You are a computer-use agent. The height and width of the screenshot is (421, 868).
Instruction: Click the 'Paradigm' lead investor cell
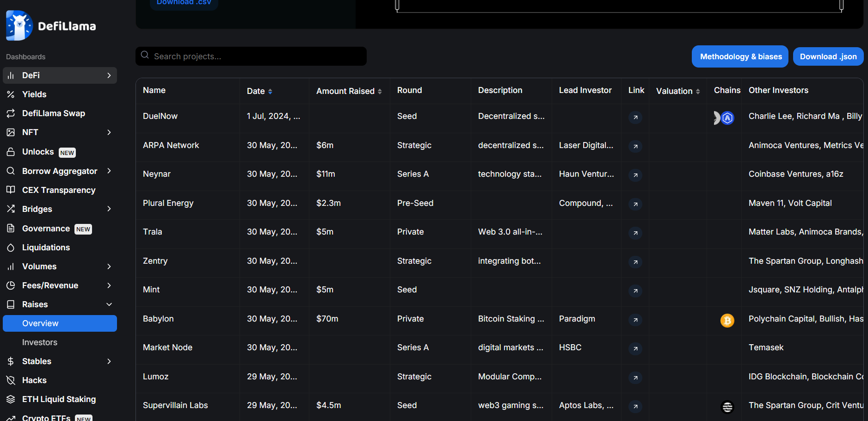pyautogui.click(x=577, y=319)
